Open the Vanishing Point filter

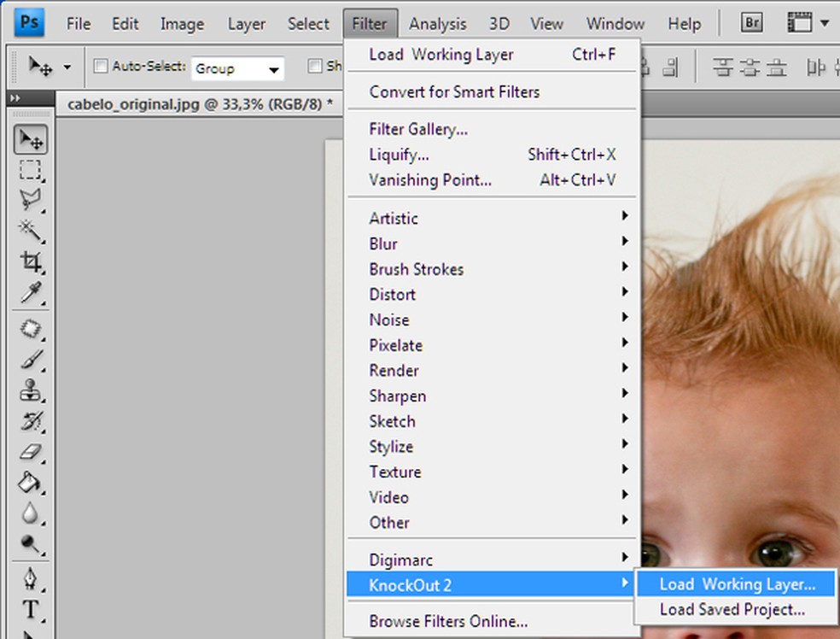[492, 179]
